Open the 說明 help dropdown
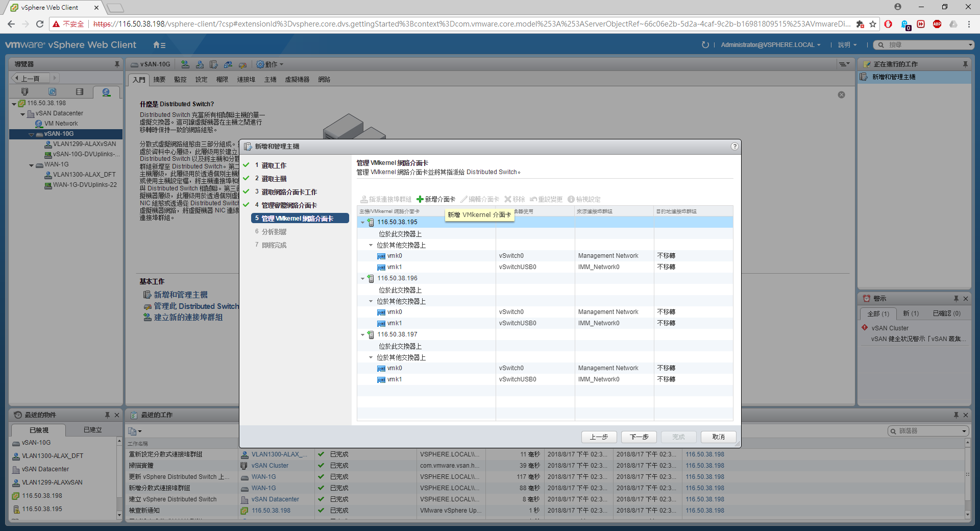980x531 pixels. (847, 45)
